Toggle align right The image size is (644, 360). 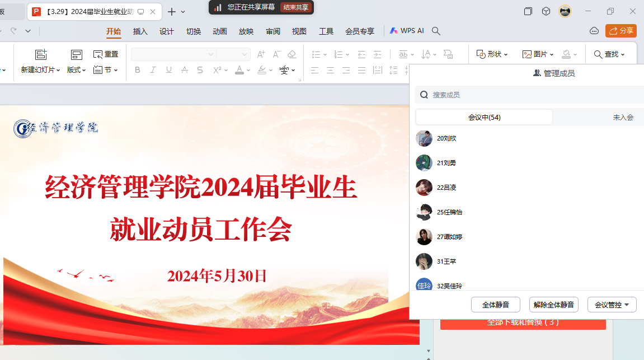[346, 71]
